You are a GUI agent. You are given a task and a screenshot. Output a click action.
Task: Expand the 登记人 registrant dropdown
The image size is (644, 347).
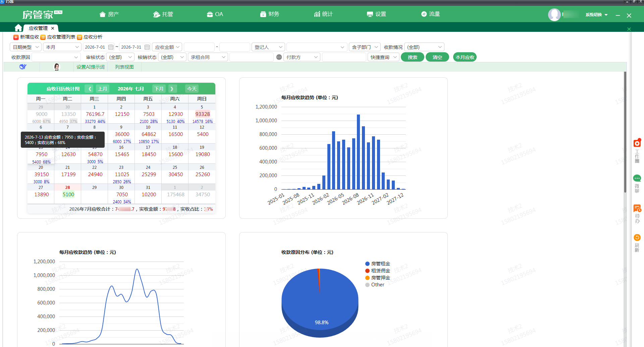268,47
